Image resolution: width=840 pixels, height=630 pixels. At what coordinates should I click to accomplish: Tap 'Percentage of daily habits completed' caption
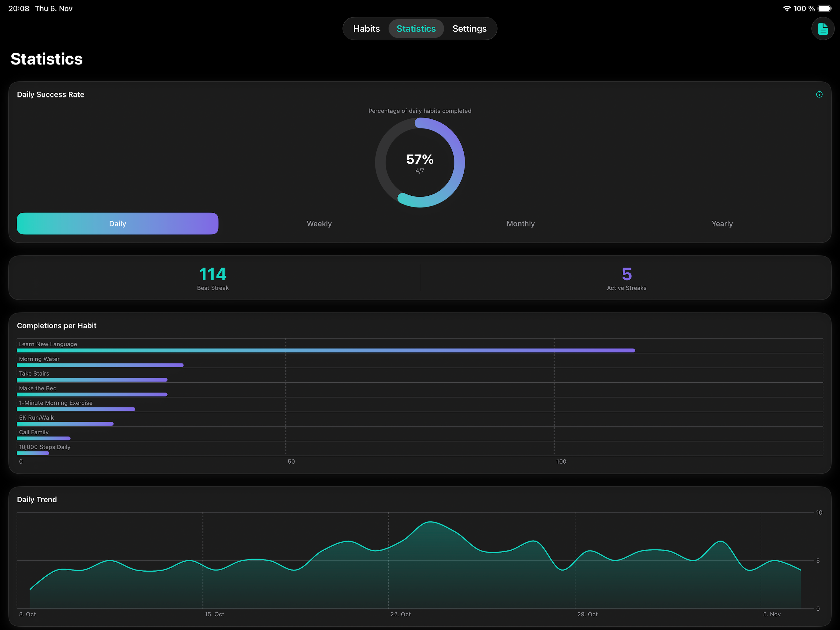pos(420,111)
